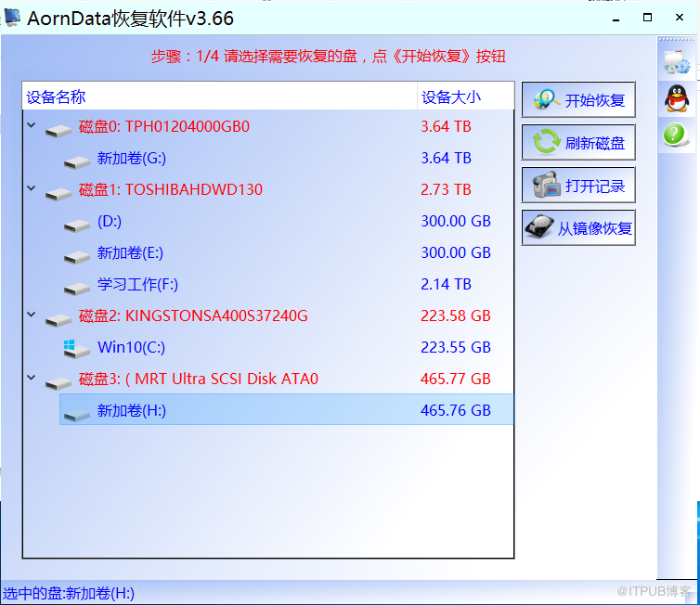Click the drive icon beside 磁盘3
This screenshot has height=605, width=700.
[x=58, y=383]
